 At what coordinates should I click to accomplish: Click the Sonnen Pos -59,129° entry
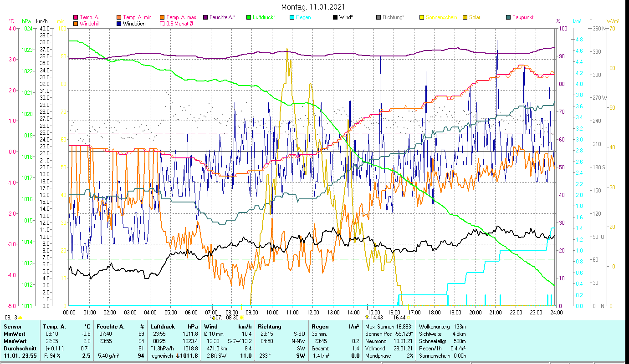389,334
